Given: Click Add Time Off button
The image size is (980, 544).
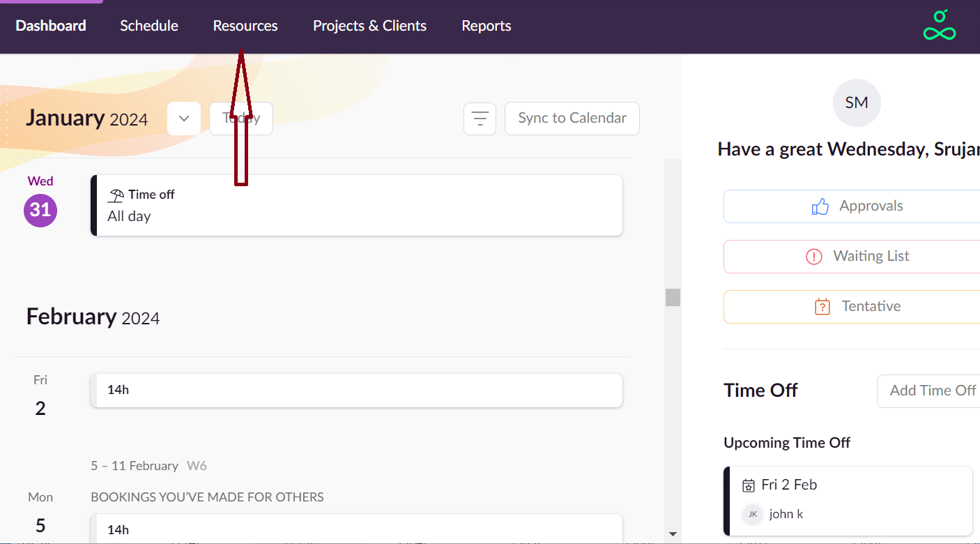Looking at the screenshot, I should tap(928, 391).
